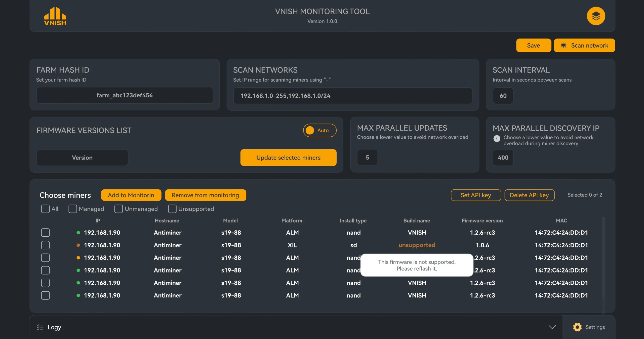Check the Managed filter checkbox
Viewport: 644px width, 339px height.
(73, 209)
